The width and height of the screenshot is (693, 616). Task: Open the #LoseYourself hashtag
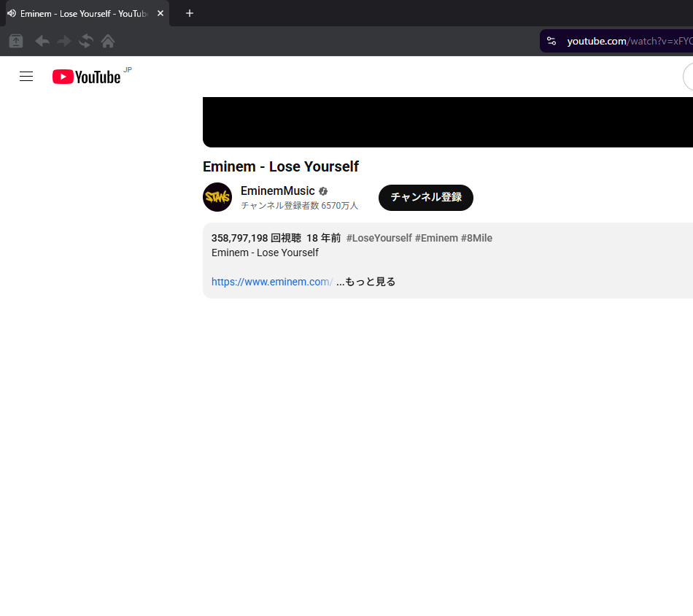coord(379,238)
